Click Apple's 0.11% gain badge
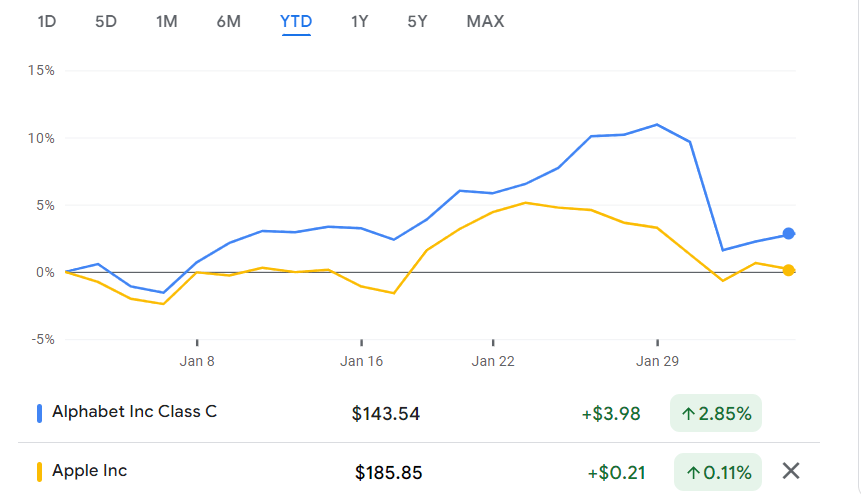 717,472
